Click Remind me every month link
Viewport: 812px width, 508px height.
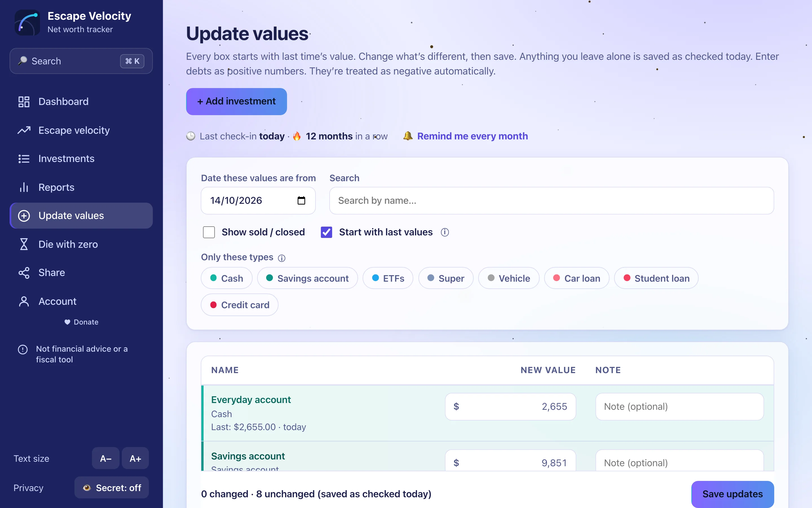[x=472, y=136]
